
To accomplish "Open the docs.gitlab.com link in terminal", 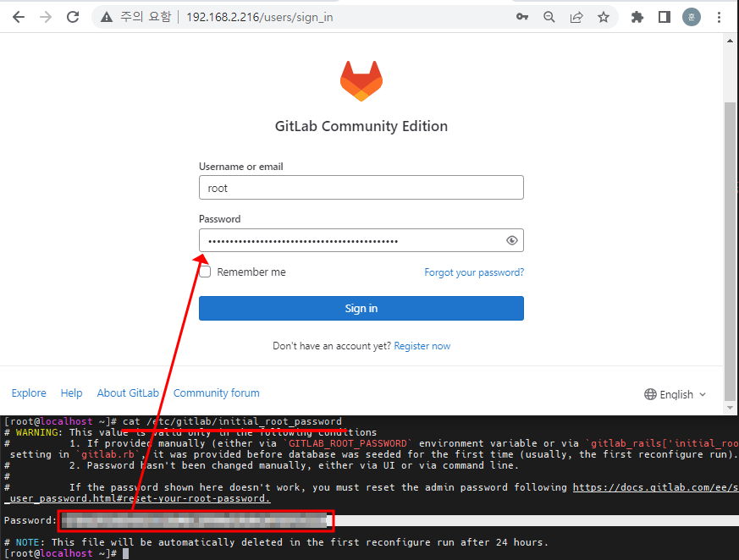I will point(656,487).
